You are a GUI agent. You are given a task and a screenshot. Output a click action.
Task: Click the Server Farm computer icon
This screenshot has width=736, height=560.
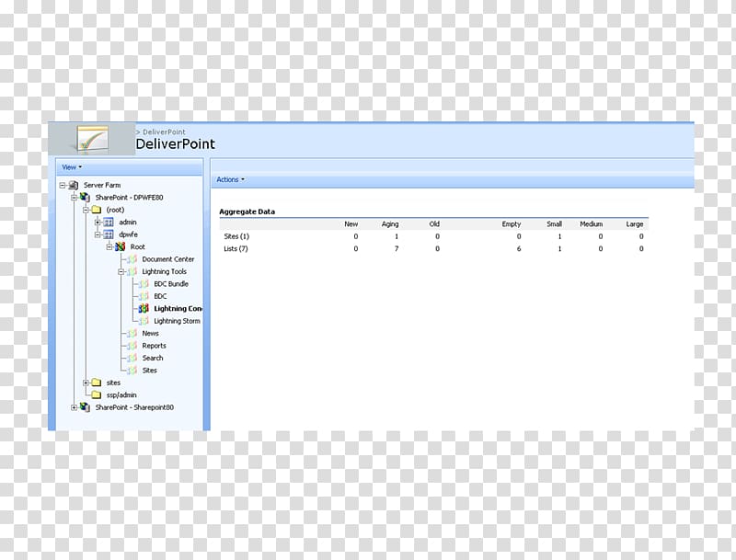pyautogui.click(x=74, y=185)
